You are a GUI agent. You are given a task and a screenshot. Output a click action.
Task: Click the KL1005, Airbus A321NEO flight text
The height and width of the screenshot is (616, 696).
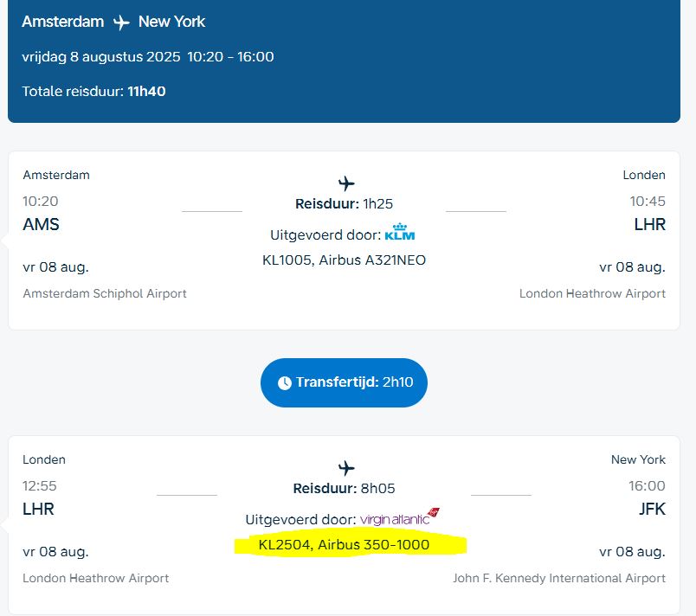344,260
